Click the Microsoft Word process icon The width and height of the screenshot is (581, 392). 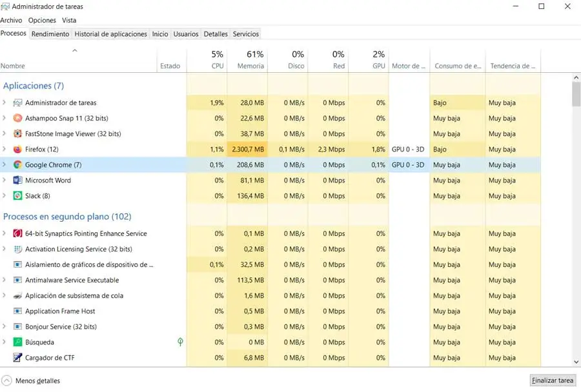[17, 181]
